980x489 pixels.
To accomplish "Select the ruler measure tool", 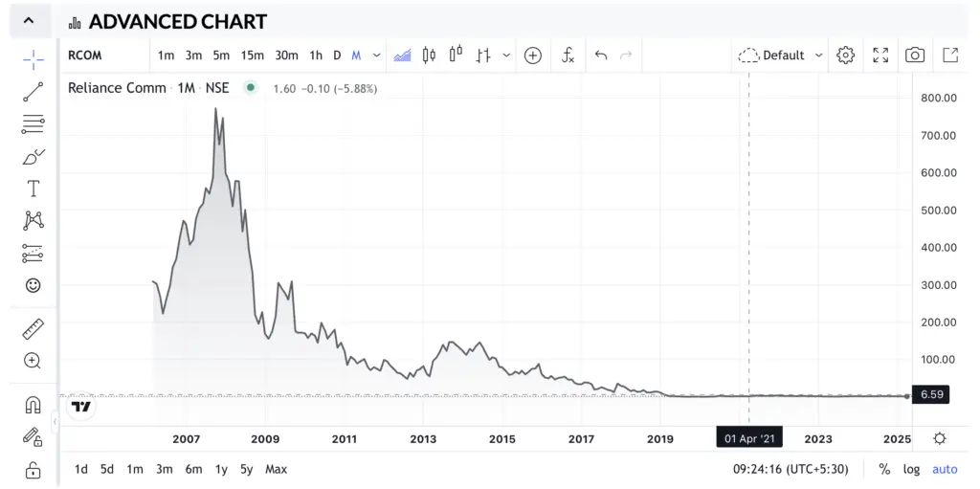I will point(33,328).
